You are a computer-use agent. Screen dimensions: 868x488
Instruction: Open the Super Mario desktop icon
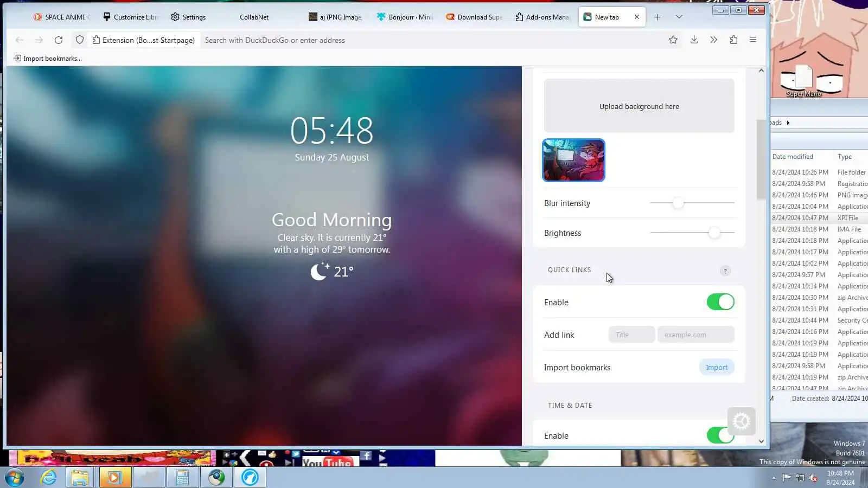(804, 80)
